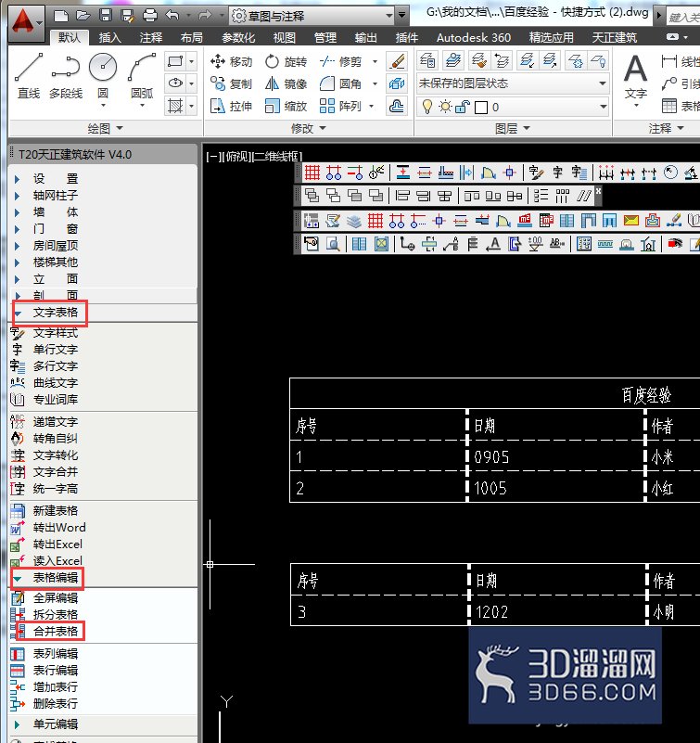700x743 pixels.
Task: Click the Print icon in quick access toolbar
Action: click(150, 16)
